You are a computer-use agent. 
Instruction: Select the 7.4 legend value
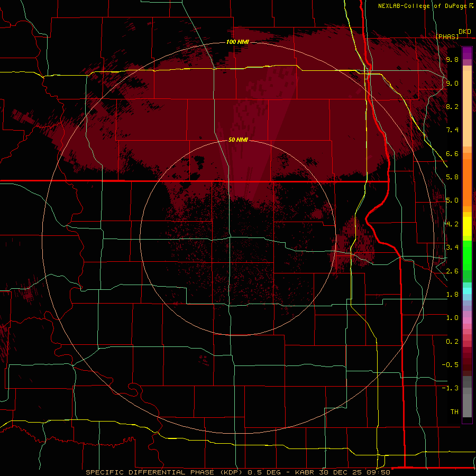tap(452, 130)
